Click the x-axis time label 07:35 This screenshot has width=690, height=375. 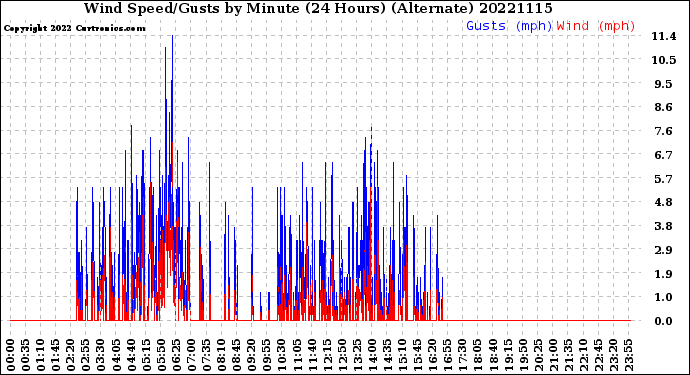(206, 355)
